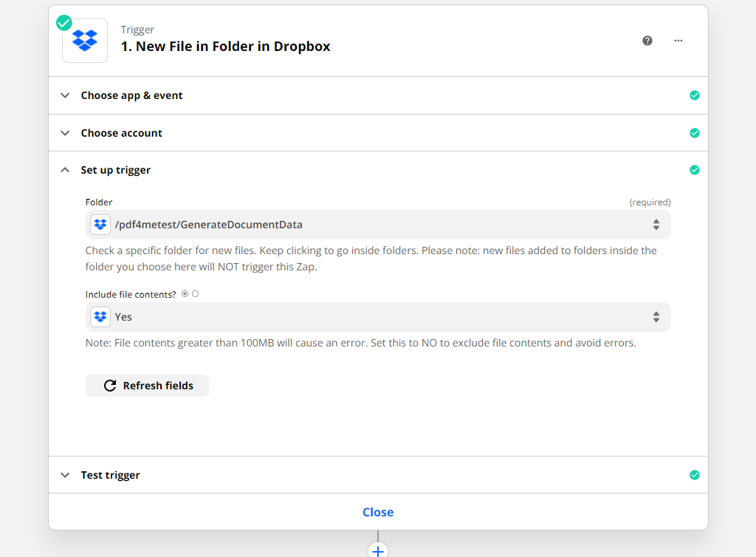Click the green checkmark on the trigger header

point(63,23)
